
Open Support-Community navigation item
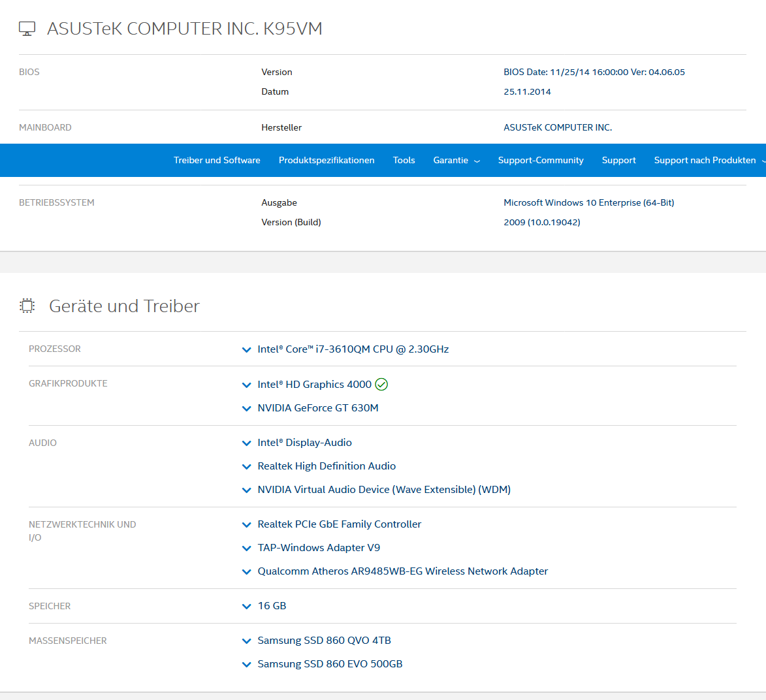coord(540,160)
